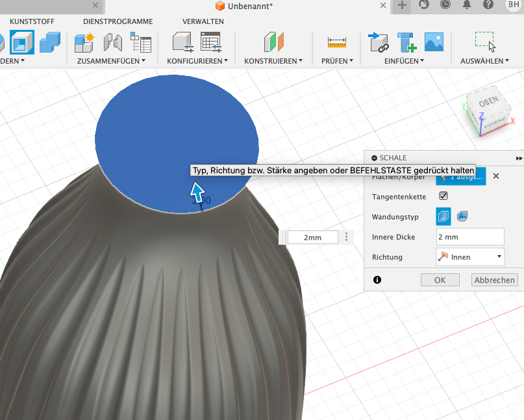524x420 pixels.
Task: Click the info icon in Schale dialog
Action: [377, 280]
